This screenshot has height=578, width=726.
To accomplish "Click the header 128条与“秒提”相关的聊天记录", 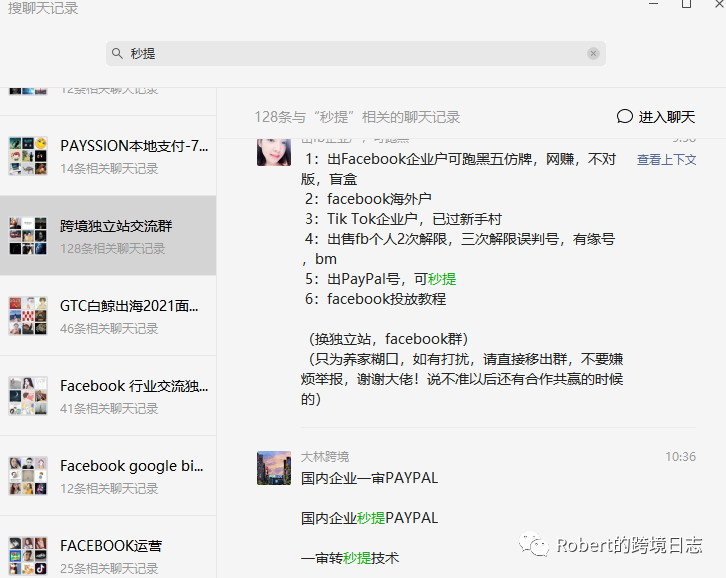I will (357, 117).
